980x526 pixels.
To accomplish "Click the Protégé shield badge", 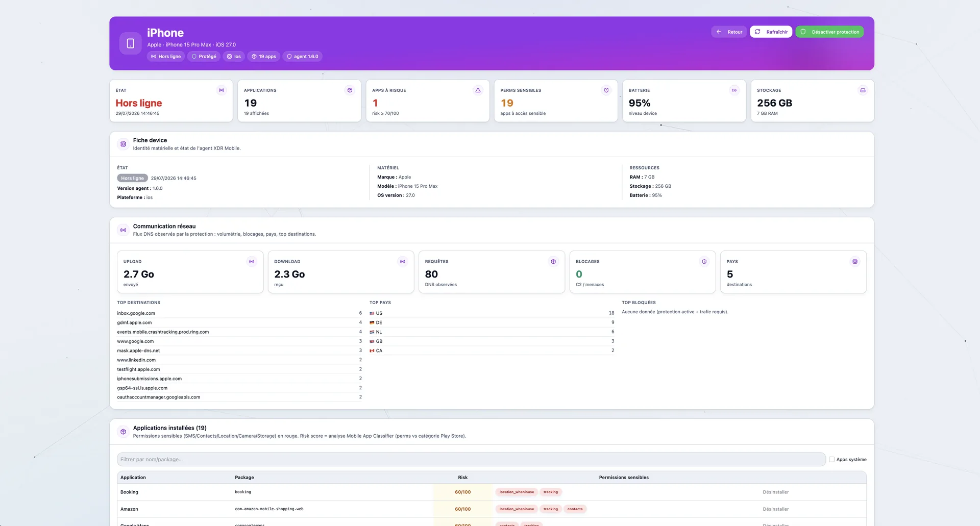I will [204, 57].
